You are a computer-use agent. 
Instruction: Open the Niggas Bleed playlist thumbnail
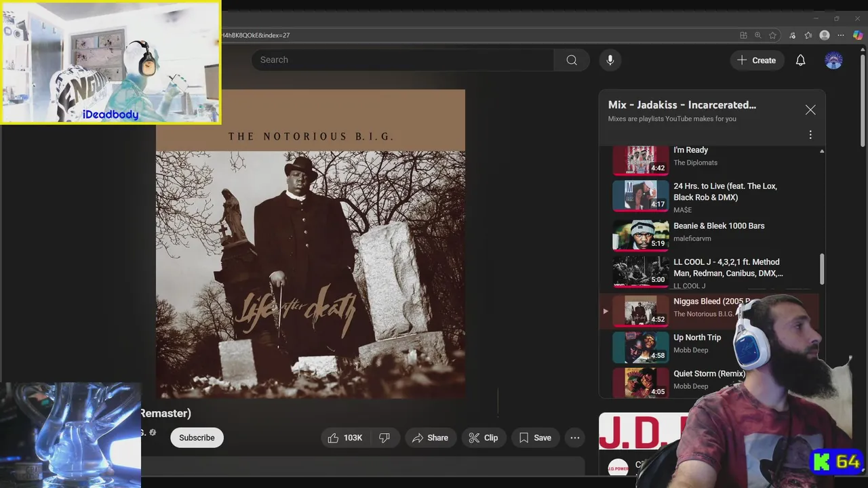point(641,310)
